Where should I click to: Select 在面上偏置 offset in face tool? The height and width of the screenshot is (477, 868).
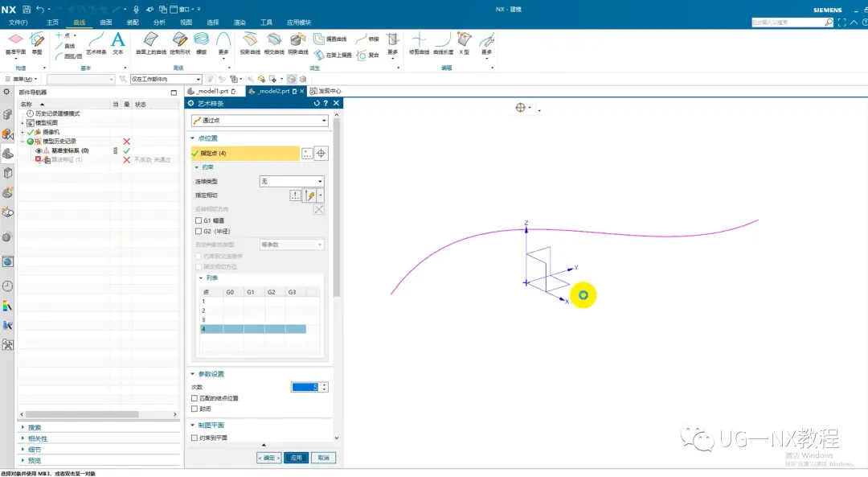tap(333, 55)
